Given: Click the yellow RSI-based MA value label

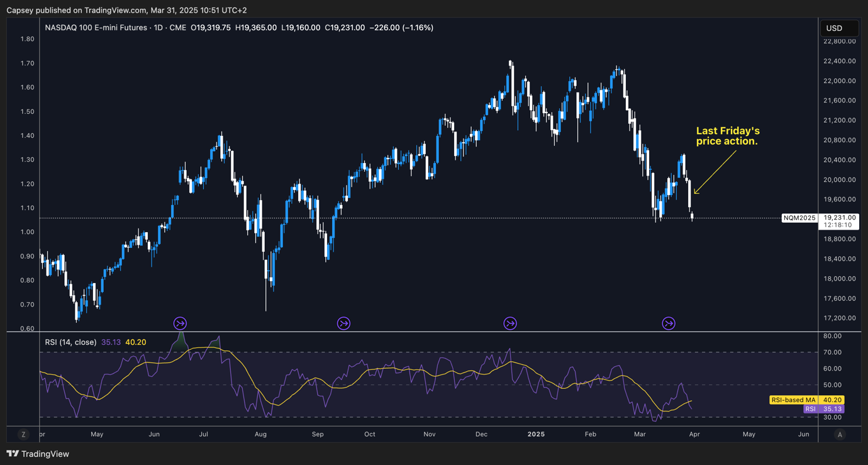Looking at the screenshot, I should pyautogui.click(x=793, y=400).
